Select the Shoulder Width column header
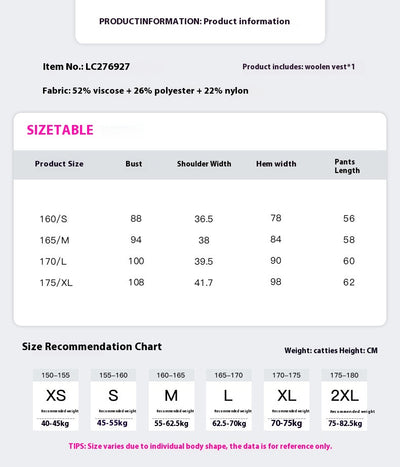Viewport: 400px width, 467px height. click(x=204, y=164)
